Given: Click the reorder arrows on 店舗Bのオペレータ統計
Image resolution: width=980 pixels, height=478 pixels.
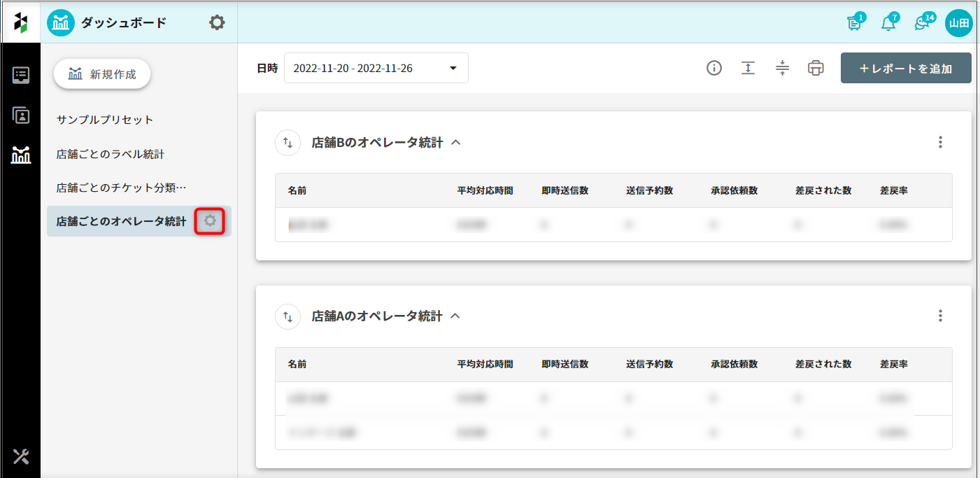Looking at the screenshot, I should click(287, 143).
